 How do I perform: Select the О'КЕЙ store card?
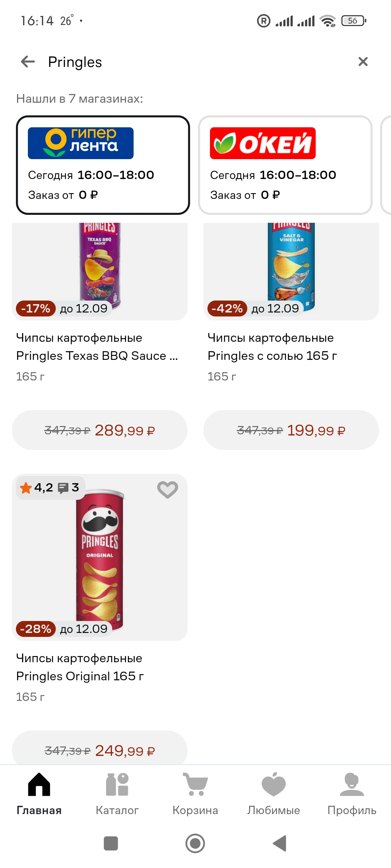[285, 165]
